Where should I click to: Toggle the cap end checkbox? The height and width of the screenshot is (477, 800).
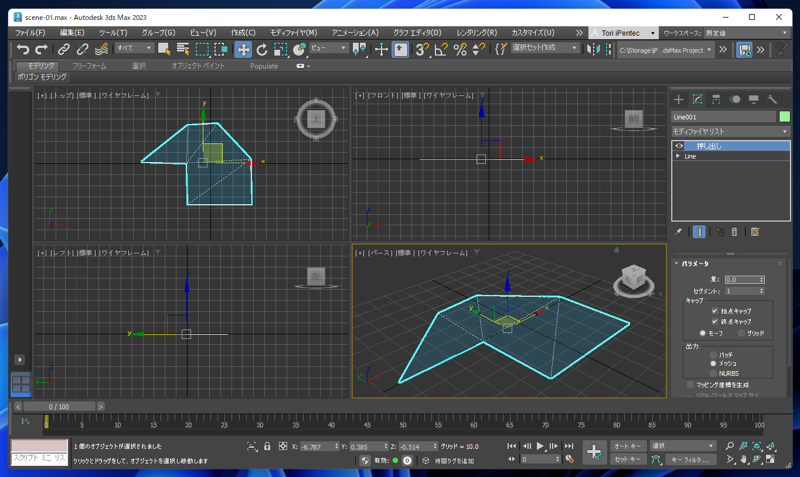pos(715,321)
